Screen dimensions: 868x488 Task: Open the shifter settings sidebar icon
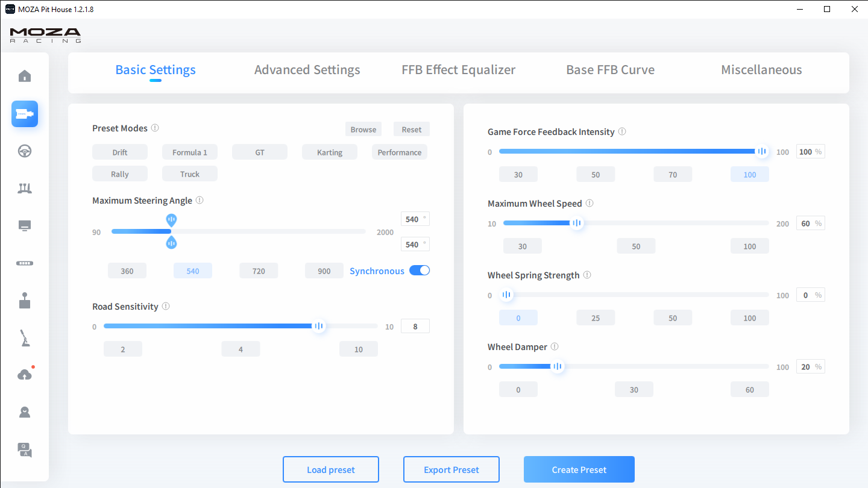[25, 300]
